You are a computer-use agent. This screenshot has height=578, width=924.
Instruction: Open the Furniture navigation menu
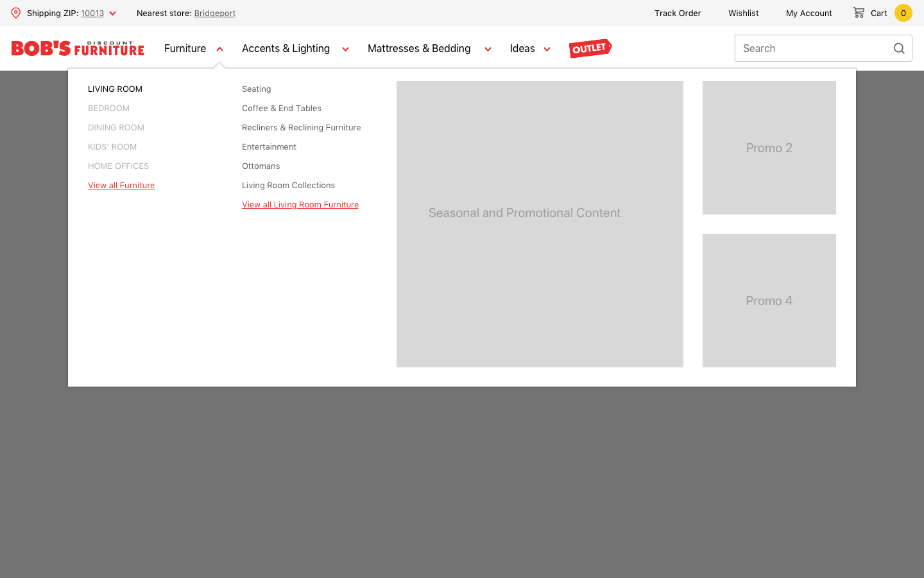point(185,48)
